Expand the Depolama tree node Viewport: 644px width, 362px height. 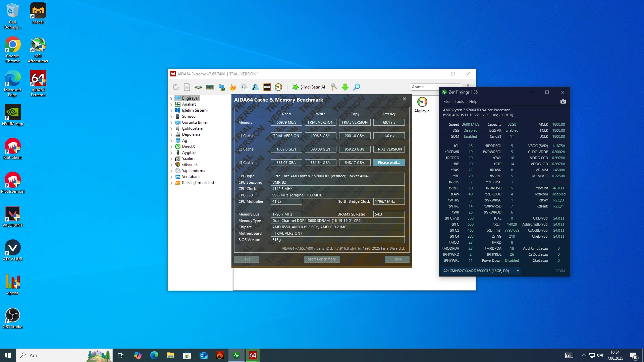click(171, 135)
